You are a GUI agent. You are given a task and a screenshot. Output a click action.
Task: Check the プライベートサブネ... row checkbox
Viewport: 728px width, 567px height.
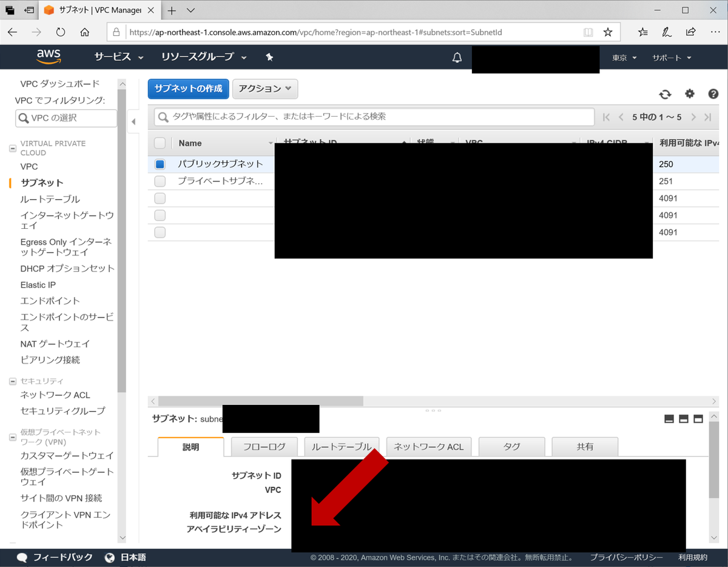point(160,181)
